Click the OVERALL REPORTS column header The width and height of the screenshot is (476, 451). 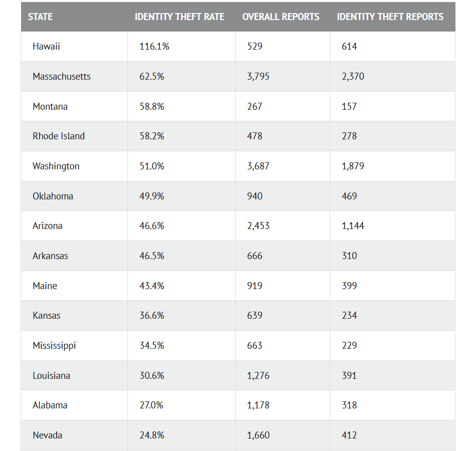(281, 17)
